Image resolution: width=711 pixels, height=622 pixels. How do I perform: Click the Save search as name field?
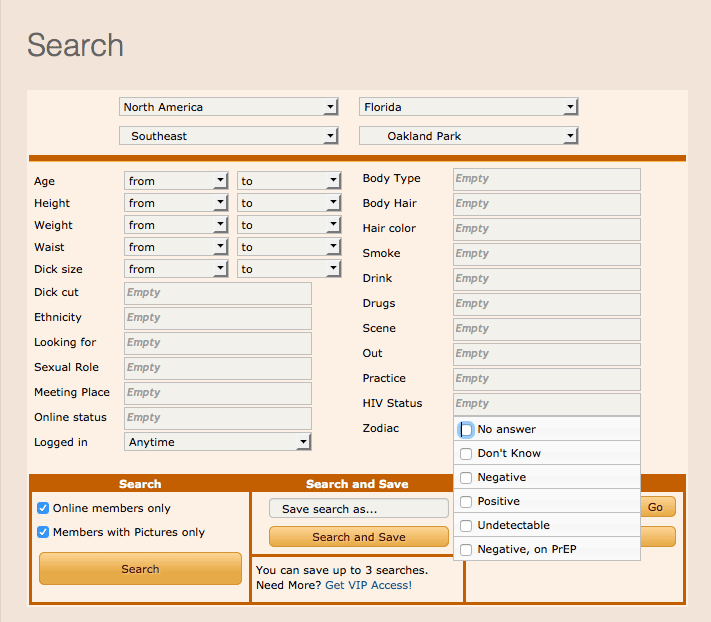[x=358, y=509]
